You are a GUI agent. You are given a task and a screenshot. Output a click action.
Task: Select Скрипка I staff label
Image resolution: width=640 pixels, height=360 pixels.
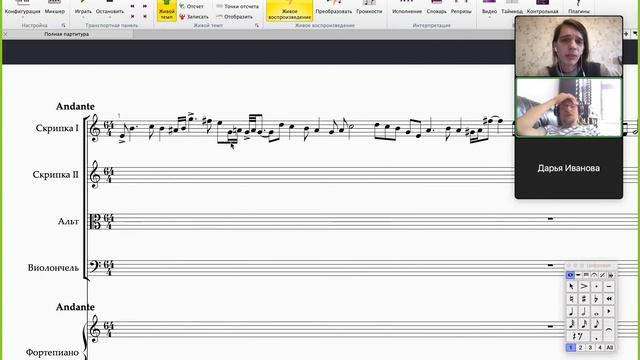[57, 128]
